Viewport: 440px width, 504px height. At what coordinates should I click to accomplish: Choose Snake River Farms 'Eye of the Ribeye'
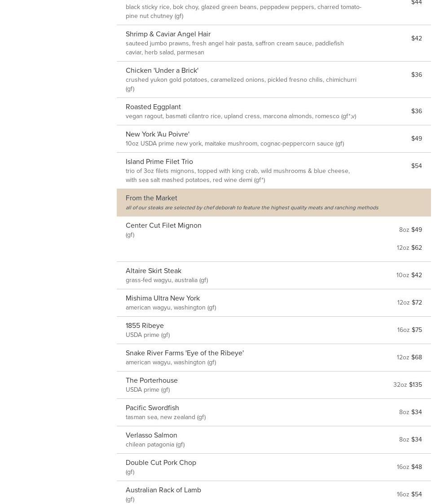(x=185, y=353)
